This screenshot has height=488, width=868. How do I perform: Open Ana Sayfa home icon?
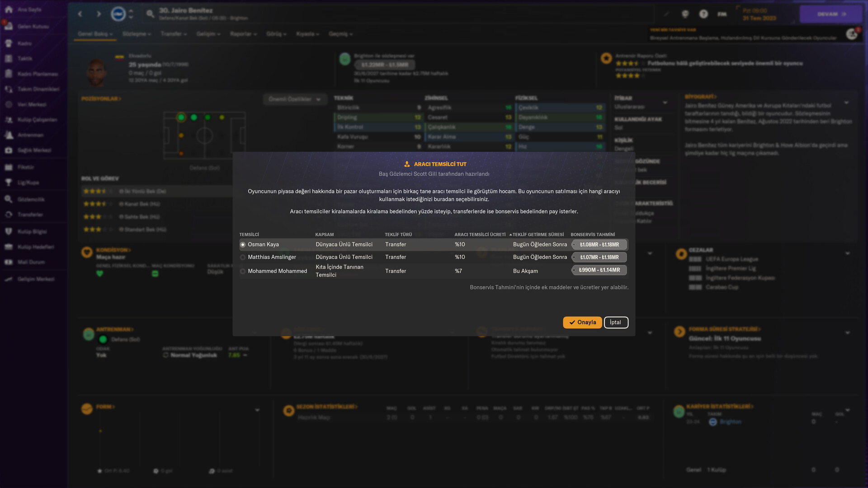point(9,9)
